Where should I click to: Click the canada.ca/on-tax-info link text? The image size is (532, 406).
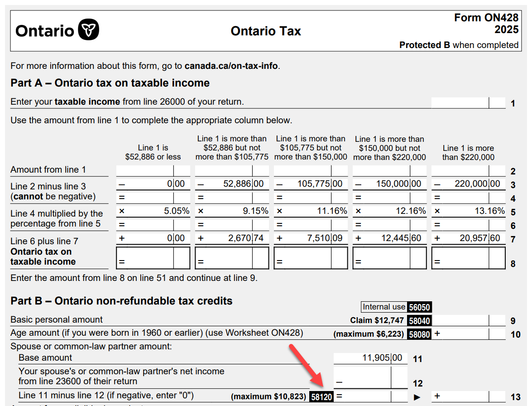pos(231,66)
